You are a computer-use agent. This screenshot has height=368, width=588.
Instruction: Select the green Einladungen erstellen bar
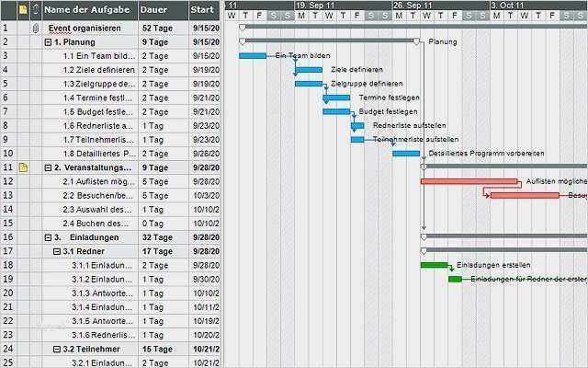pyautogui.click(x=435, y=265)
